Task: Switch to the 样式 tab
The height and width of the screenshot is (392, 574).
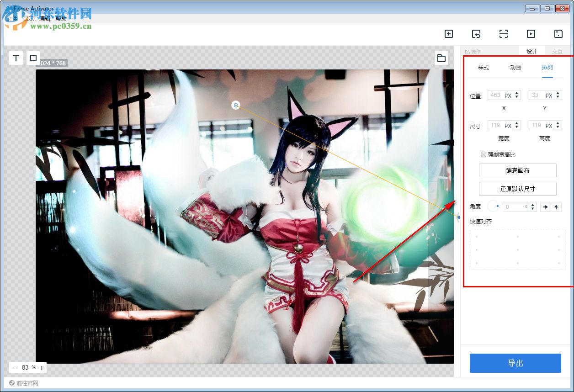Action: (x=484, y=67)
